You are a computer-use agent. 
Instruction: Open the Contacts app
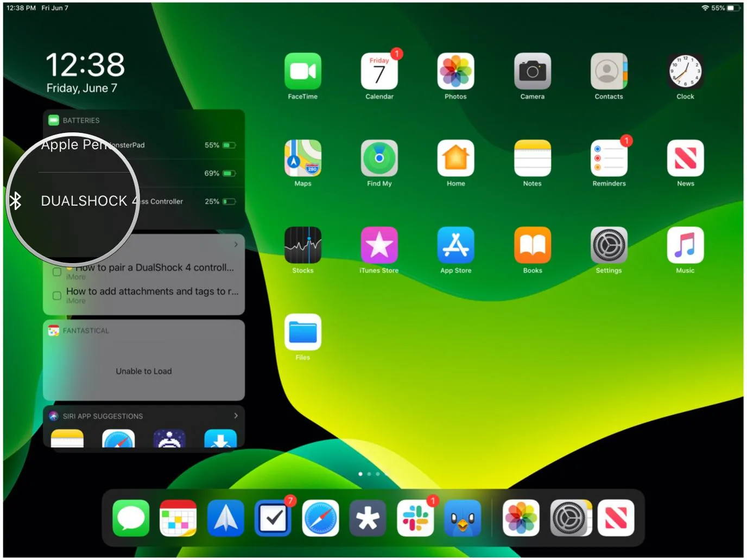(x=609, y=71)
